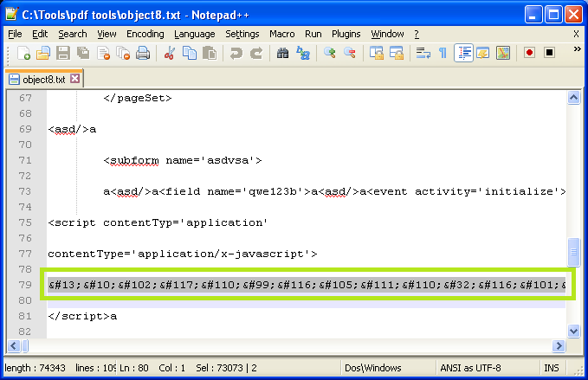The image size is (588, 380).
Task: Save the file with the floppy disk icon
Action: pos(63,53)
